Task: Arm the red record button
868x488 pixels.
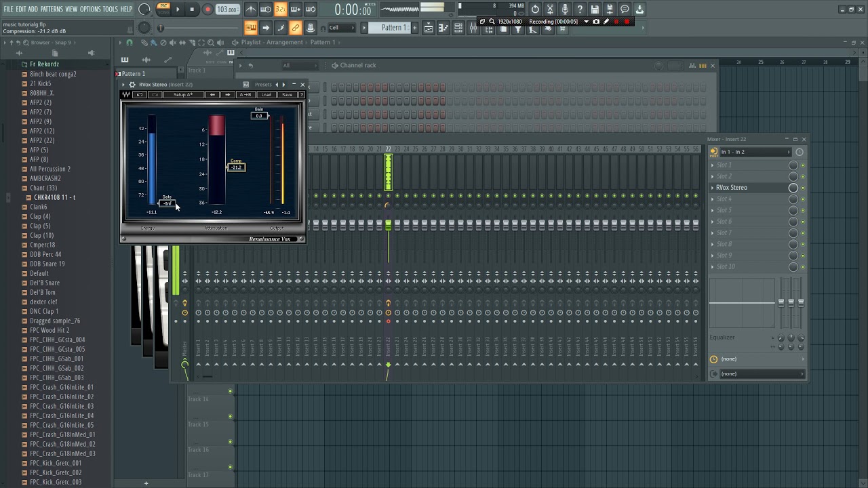Action: coord(208,9)
